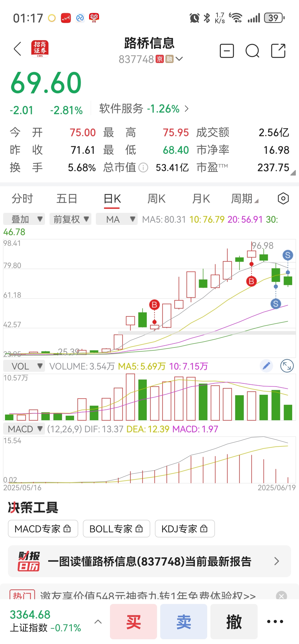
Task: Switch to the 月K tab
Action: 201,199
